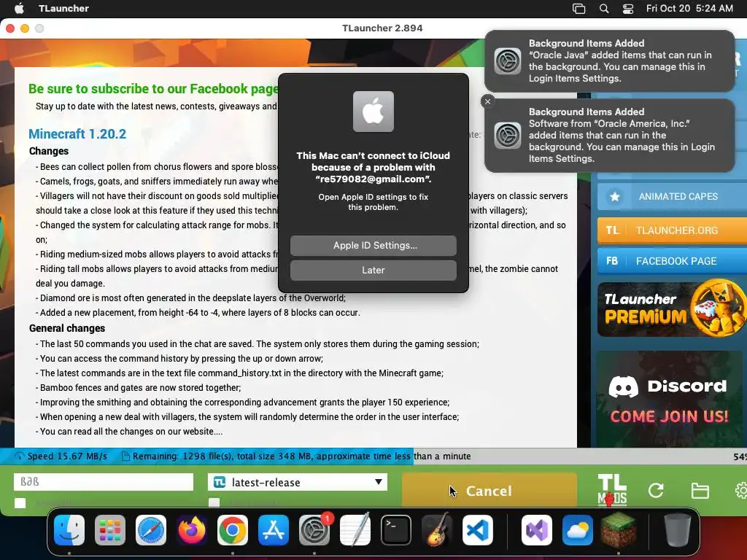Click the General changes heading

(67, 328)
